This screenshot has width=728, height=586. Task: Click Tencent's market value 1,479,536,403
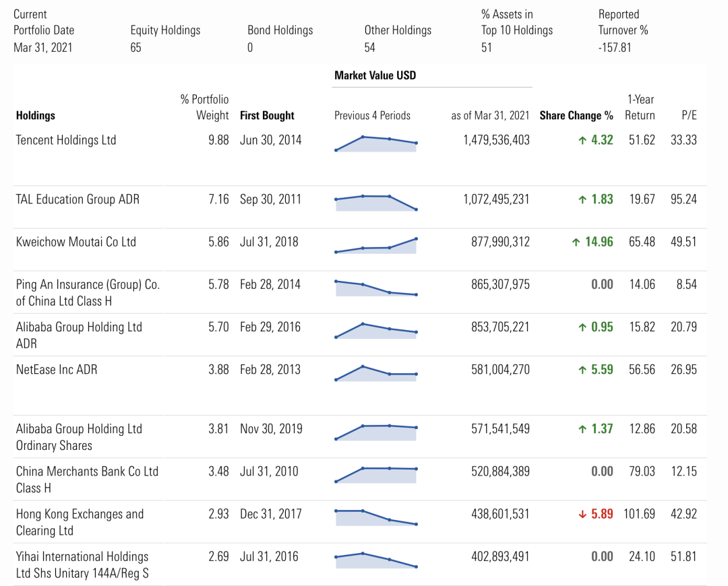496,140
